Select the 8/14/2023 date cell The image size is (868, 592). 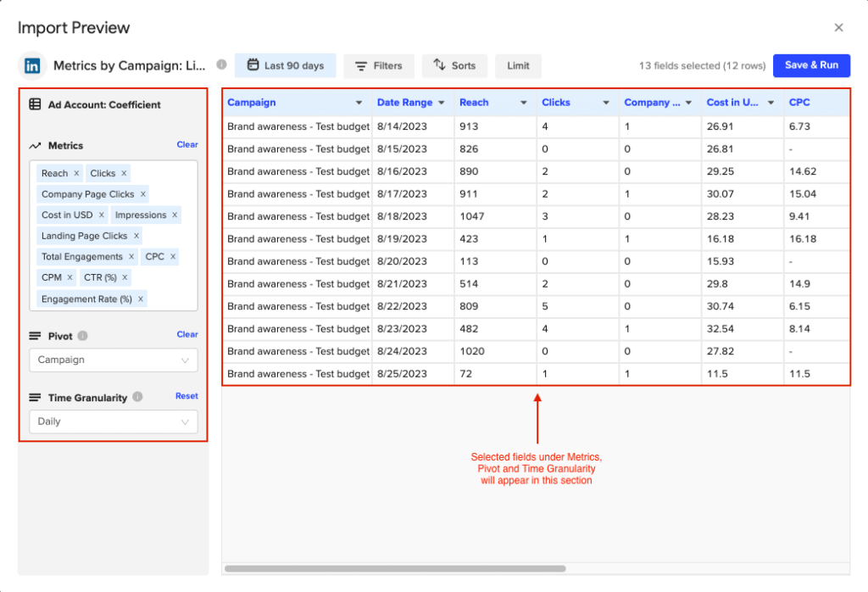coord(413,126)
